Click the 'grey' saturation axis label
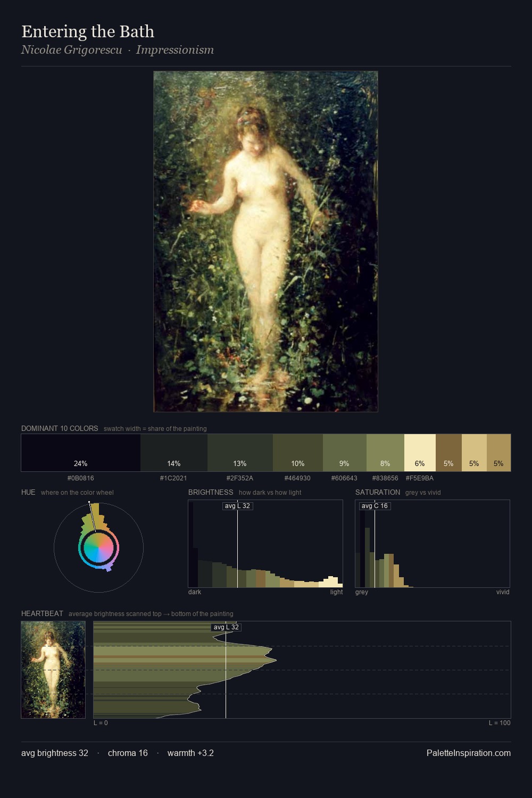 click(x=362, y=592)
